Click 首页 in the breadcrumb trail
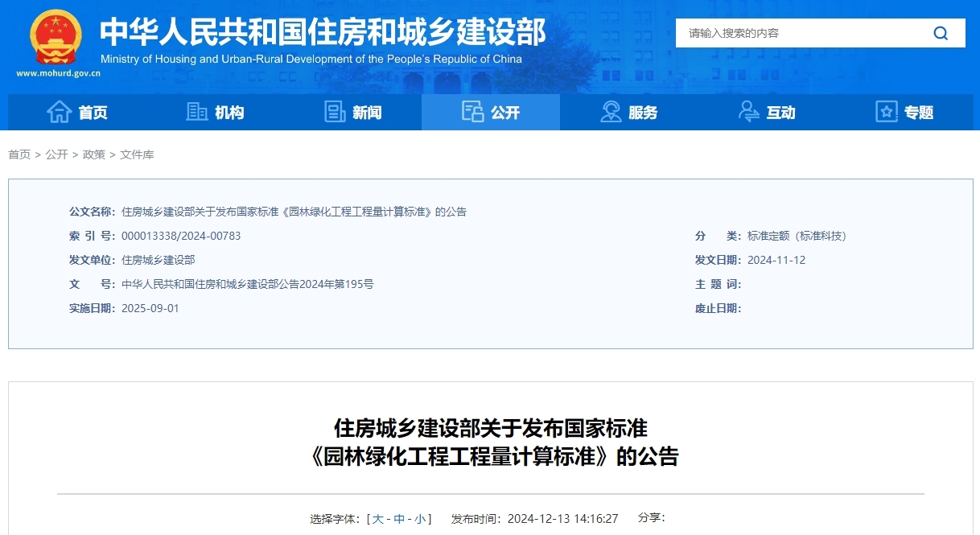 [x=19, y=154]
